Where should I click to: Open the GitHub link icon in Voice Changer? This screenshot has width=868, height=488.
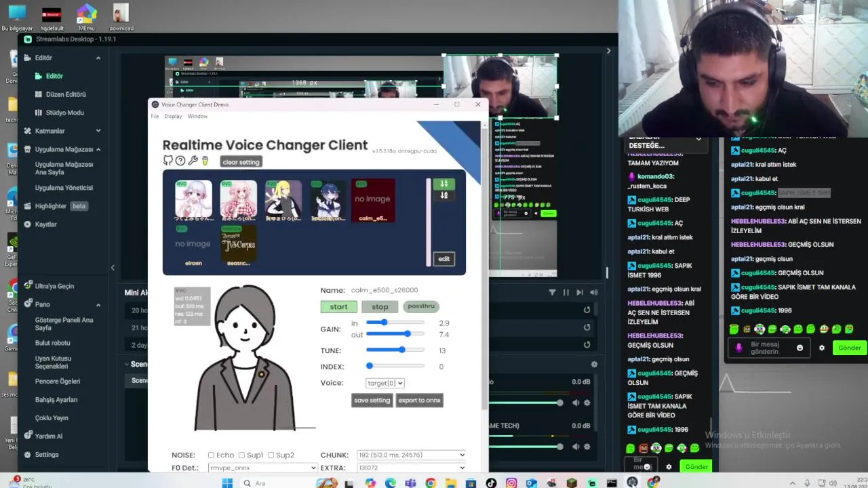coord(167,161)
